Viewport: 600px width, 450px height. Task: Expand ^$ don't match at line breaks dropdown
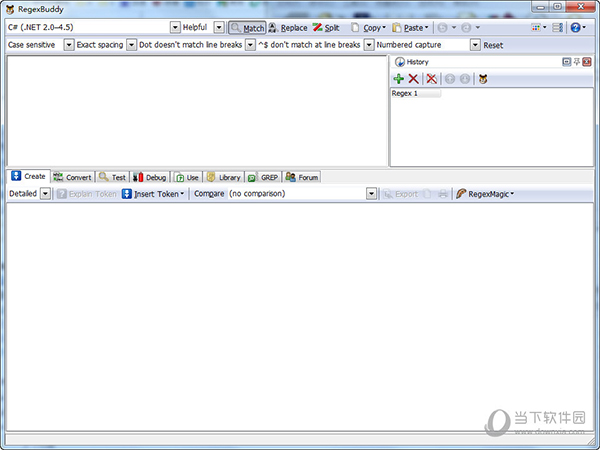(368, 45)
